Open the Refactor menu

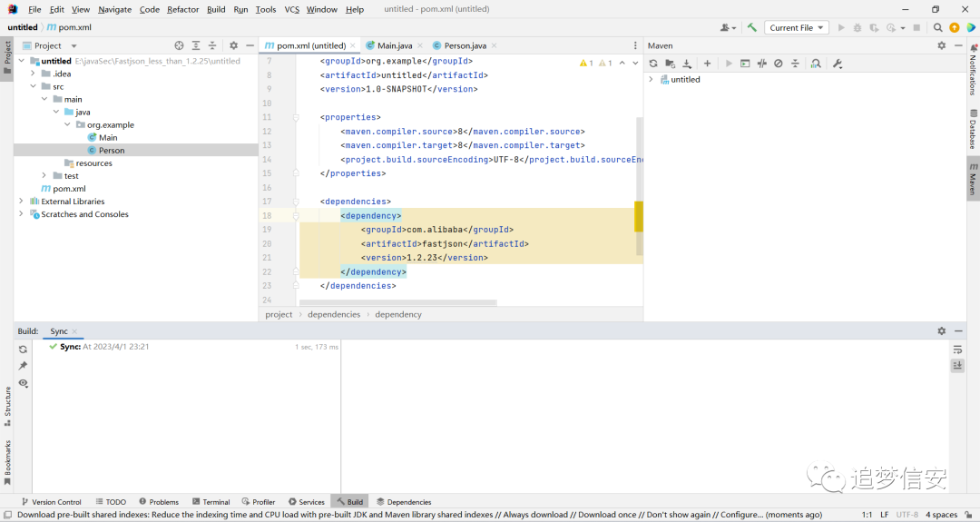(x=182, y=9)
